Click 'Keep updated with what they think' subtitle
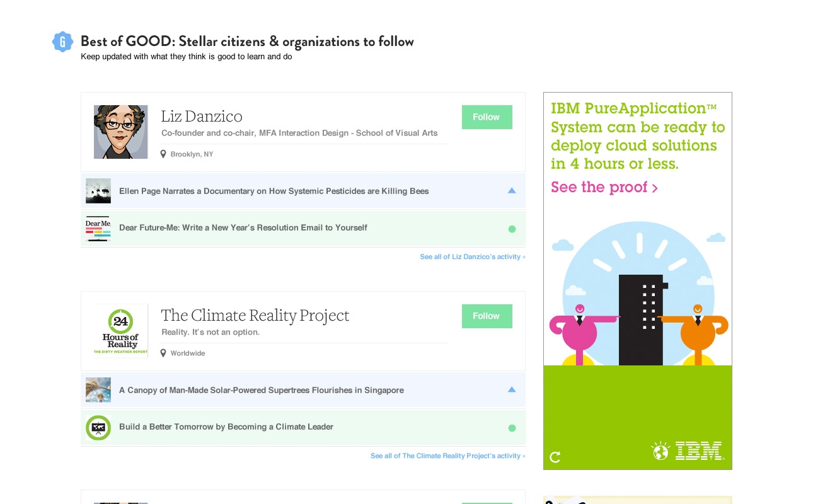 tap(187, 57)
